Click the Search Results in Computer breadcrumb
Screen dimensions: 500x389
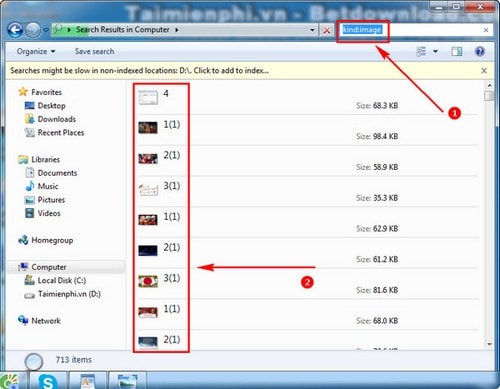click(123, 30)
